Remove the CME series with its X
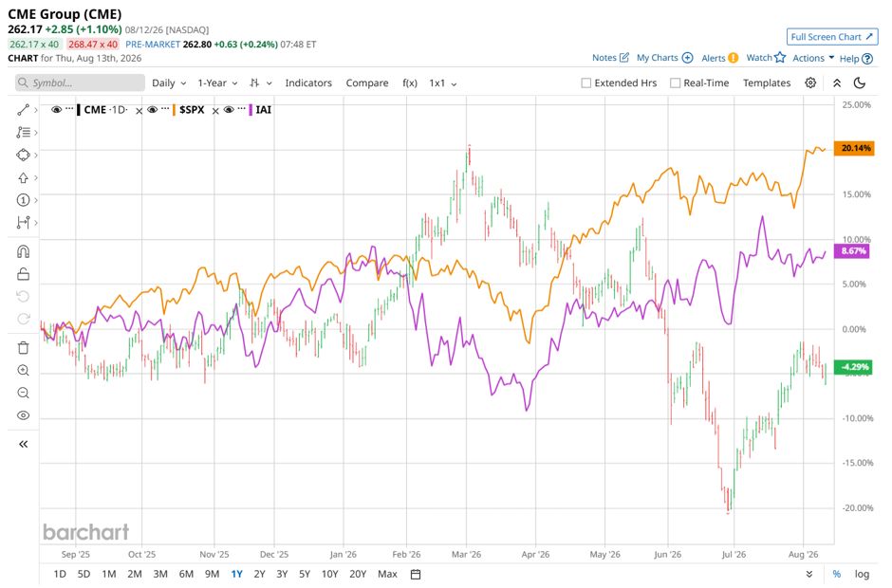892x588 pixels. click(x=139, y=112)
